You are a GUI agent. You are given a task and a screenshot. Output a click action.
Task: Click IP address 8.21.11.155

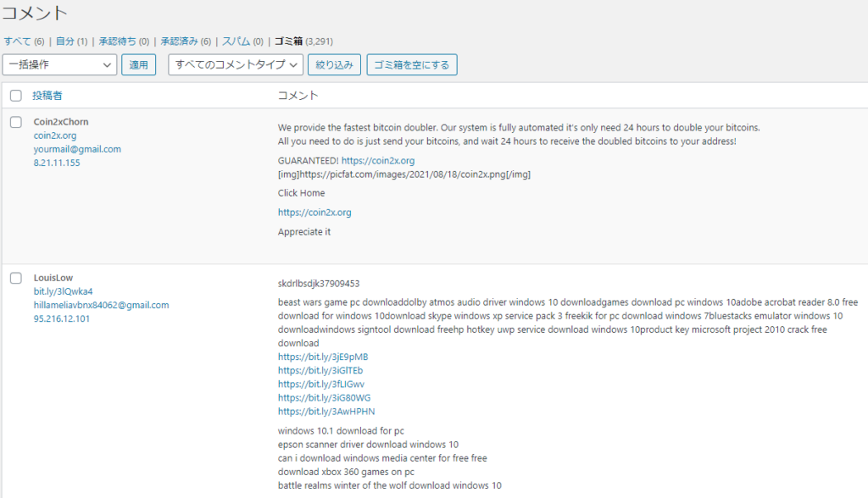click(57, 163)
